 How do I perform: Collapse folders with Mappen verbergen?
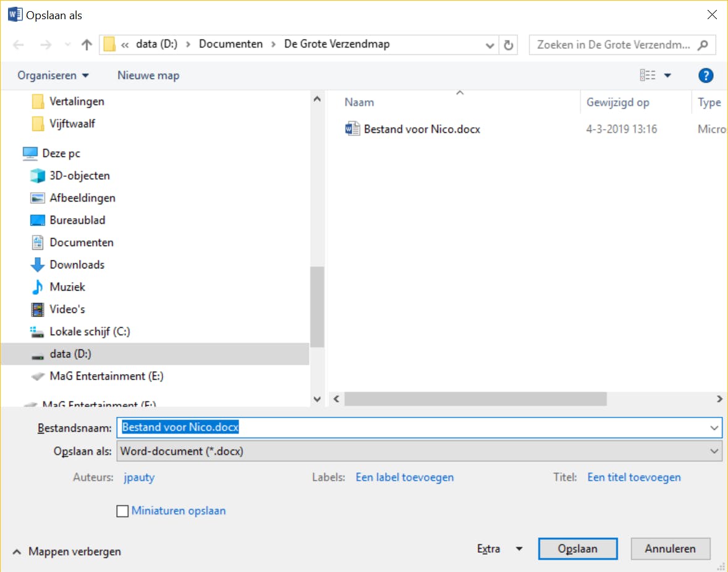click(x=67, y=552)
